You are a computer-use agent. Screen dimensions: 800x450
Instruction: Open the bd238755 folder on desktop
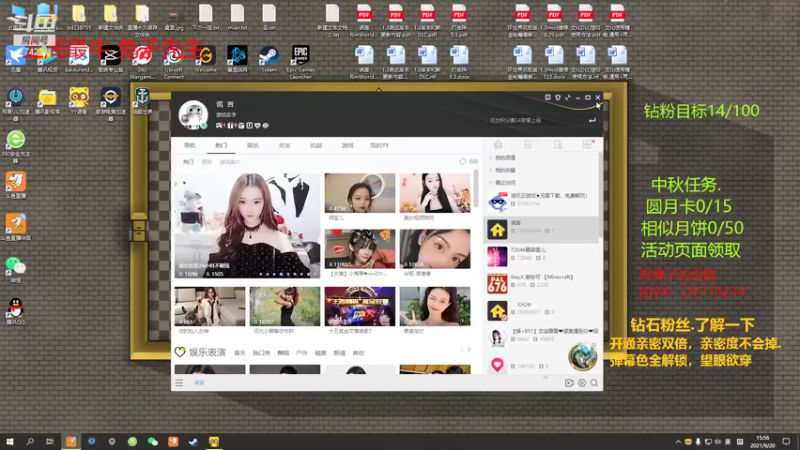click(79, 17)
